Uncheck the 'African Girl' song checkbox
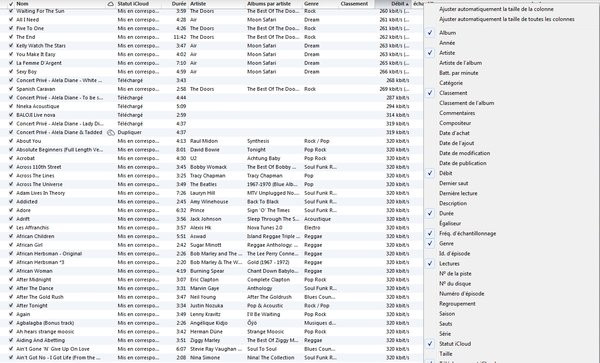 tap(11, 245)
